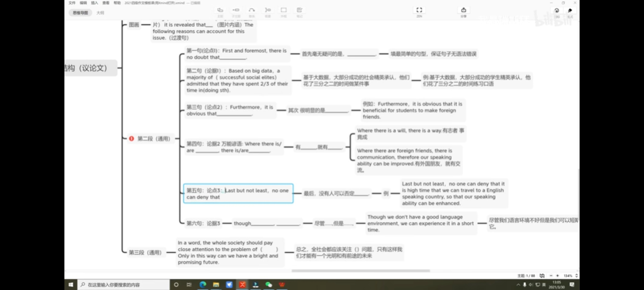Open the 查看 menu
644x290 pixels.
click(106, 3)
